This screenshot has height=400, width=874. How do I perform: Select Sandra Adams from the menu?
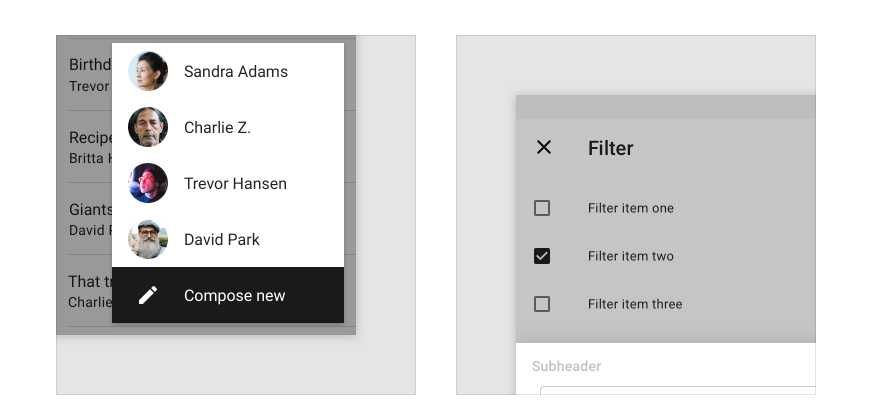coord(228,71)
